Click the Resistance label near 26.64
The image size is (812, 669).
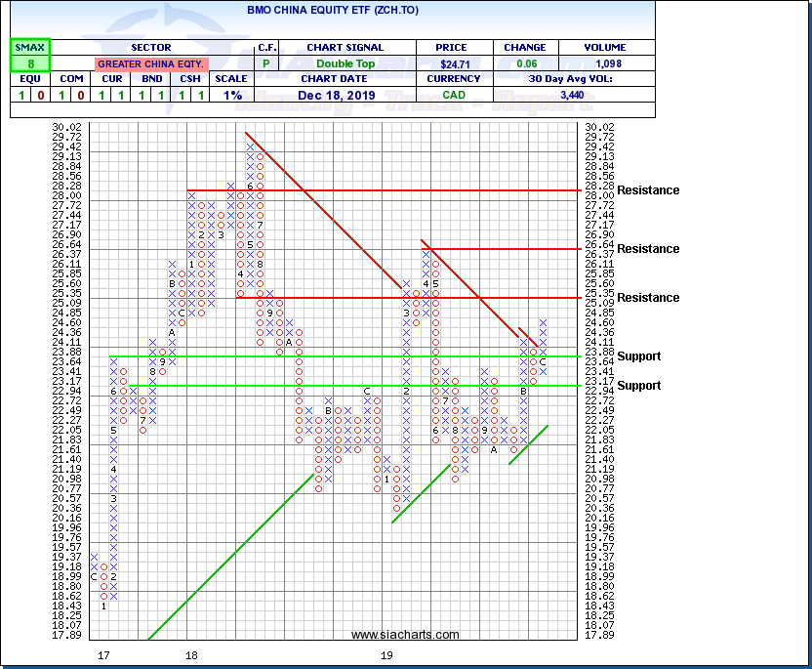648,249
